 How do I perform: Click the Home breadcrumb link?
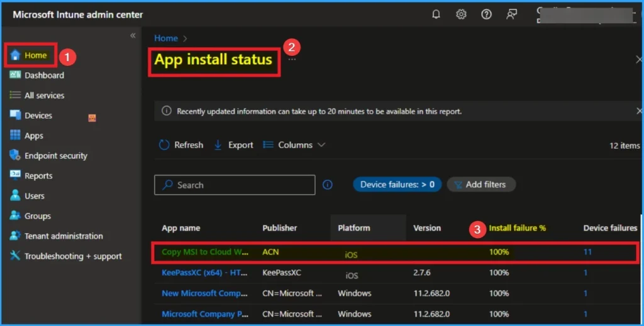(166, 38)
